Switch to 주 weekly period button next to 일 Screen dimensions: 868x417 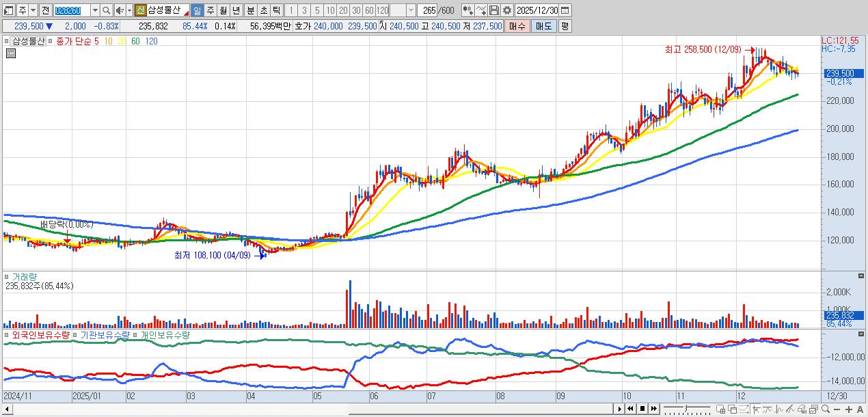[x=211, y=10]
